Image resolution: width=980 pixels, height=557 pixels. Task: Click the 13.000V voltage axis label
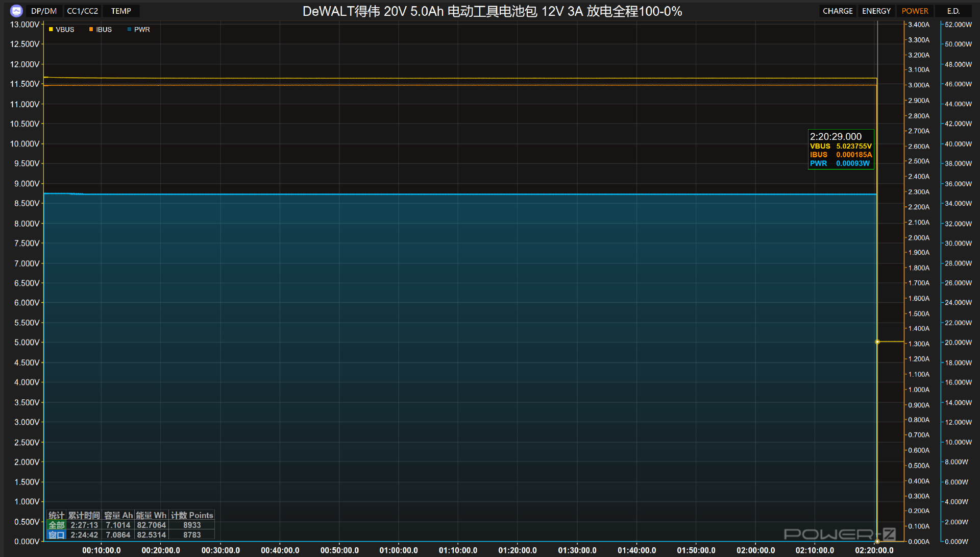click(x=24, y=25)
